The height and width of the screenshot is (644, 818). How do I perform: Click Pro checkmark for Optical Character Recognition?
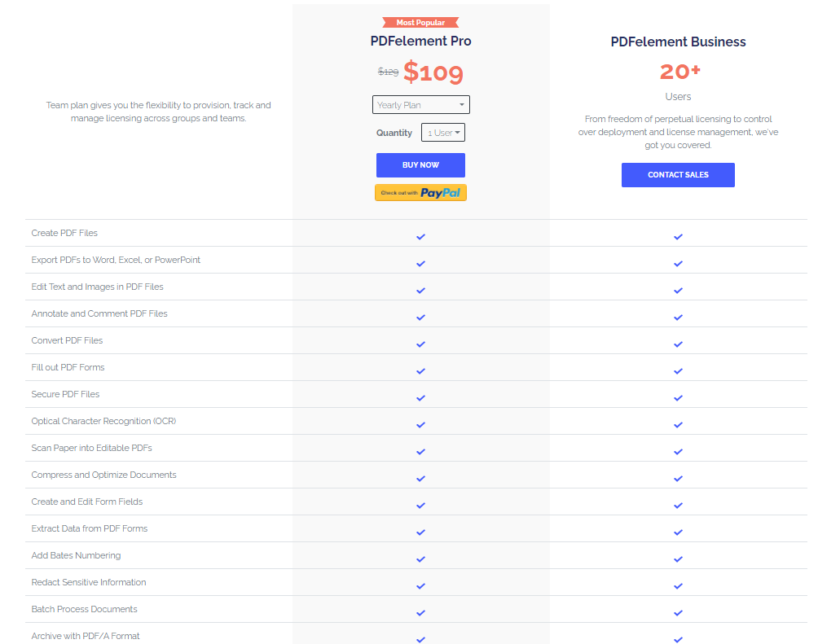pyautogui.click(x=420, y=424)
